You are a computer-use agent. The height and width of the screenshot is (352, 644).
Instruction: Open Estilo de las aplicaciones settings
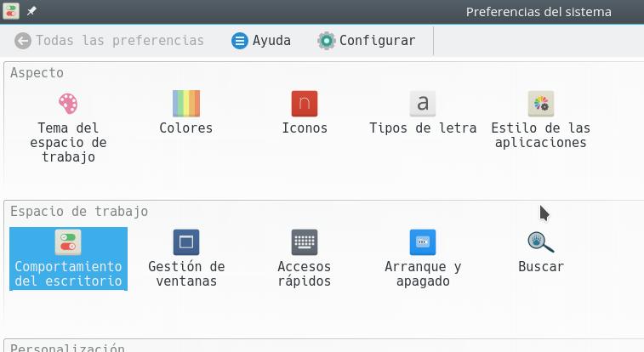(x=540, y=120)
